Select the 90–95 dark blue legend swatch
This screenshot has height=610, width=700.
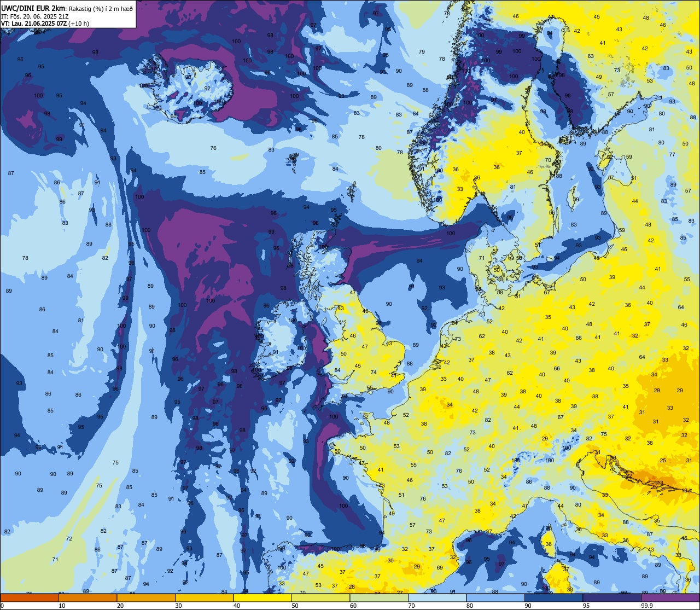tap(553, 598)
